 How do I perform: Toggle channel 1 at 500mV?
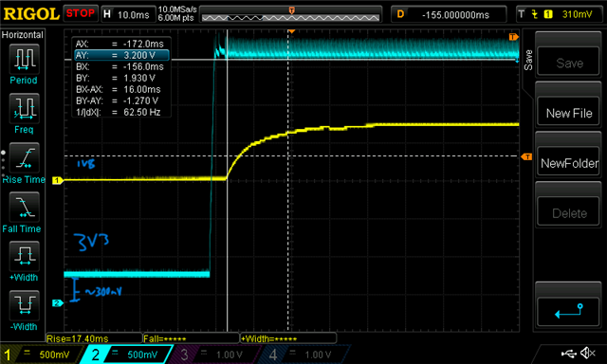point(42,355)
